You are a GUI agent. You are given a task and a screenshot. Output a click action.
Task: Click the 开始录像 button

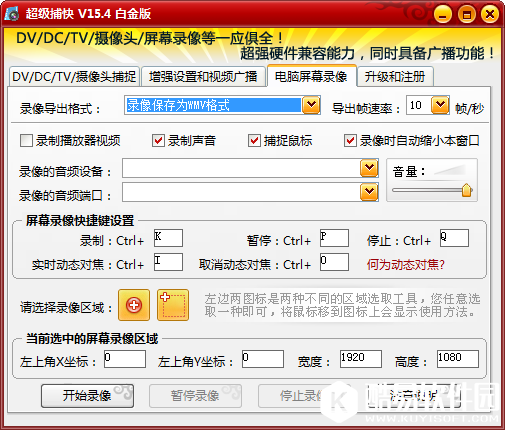pos(87,396)
